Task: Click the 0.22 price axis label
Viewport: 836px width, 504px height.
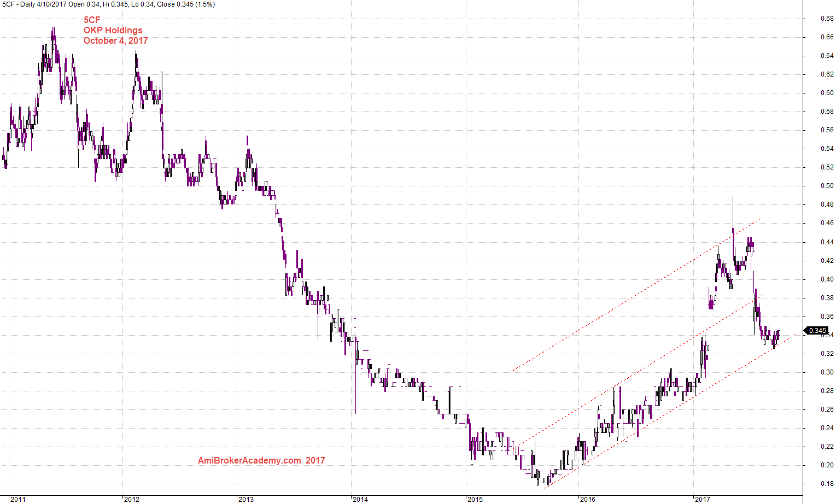Action: click(827, 447)
